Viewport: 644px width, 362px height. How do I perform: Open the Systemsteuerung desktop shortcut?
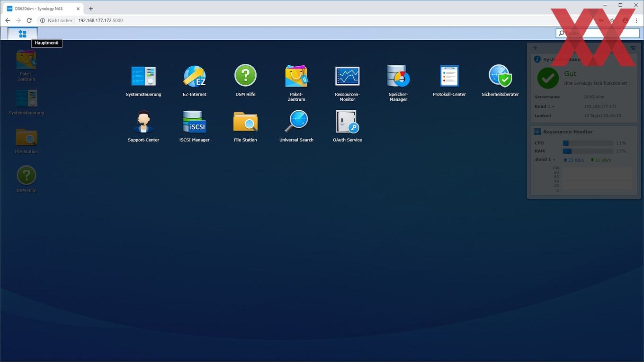pos(27,102)
